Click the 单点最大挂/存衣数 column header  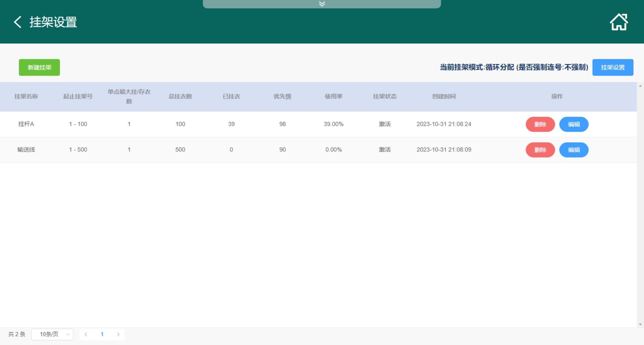(x=129, y=96)
